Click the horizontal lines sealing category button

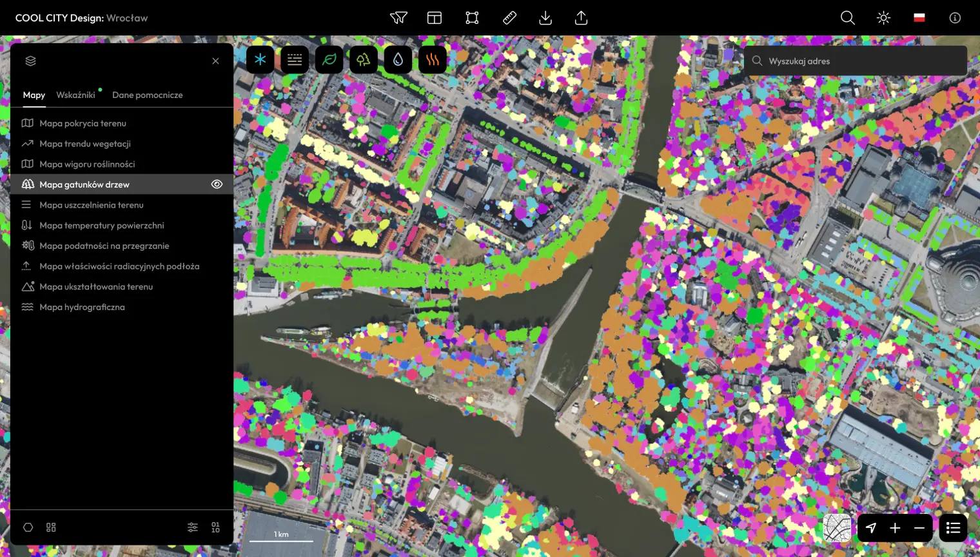(295, 60)
